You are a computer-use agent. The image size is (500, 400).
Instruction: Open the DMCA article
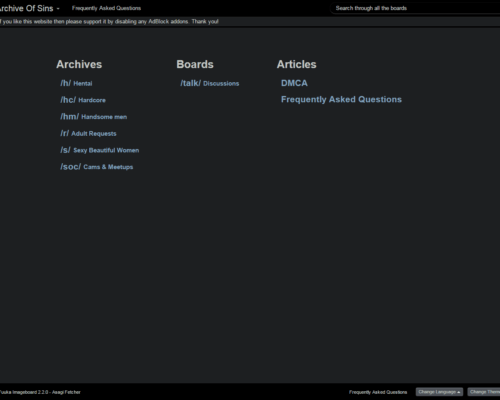[294, 83]
